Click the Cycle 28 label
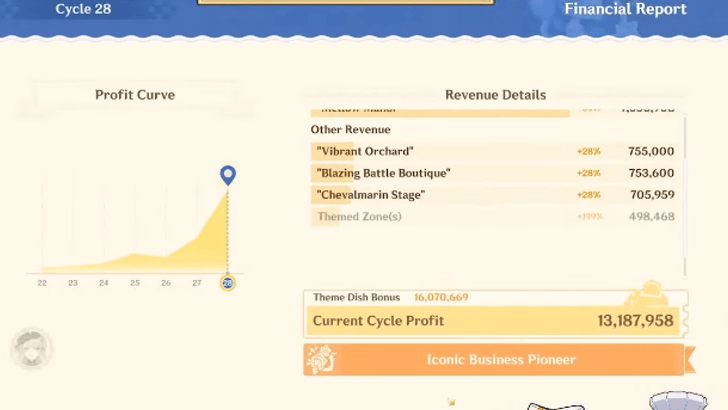728x410 pixels. pos(83,10)
